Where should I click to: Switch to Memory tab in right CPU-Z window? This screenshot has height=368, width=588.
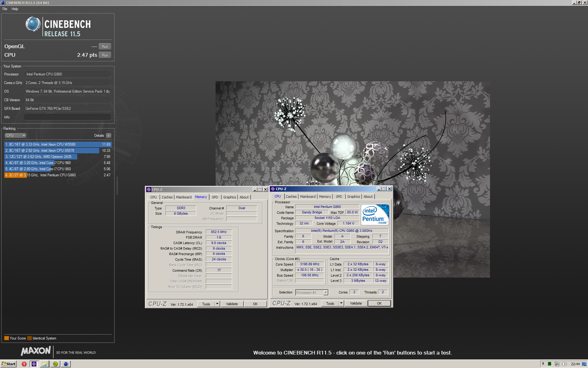pyautogui.click(x=325, y=197)
